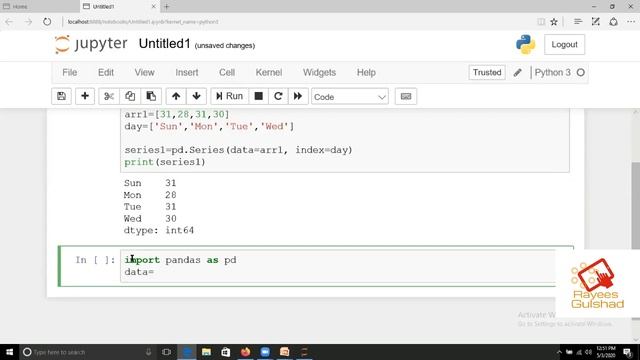
Task: Toggle the reading view icon
Action: coord(541,22)
